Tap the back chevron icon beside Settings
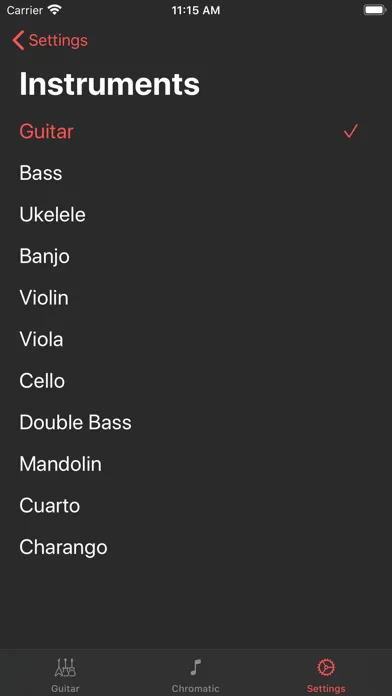Image resolution: width=392 pixels, height=696 pixels. coord(18,40)
